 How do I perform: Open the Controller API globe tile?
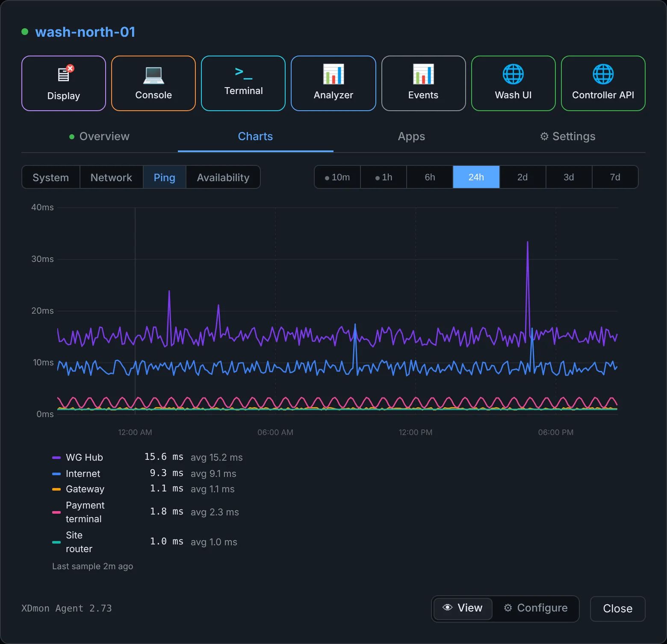coord(603,83)
